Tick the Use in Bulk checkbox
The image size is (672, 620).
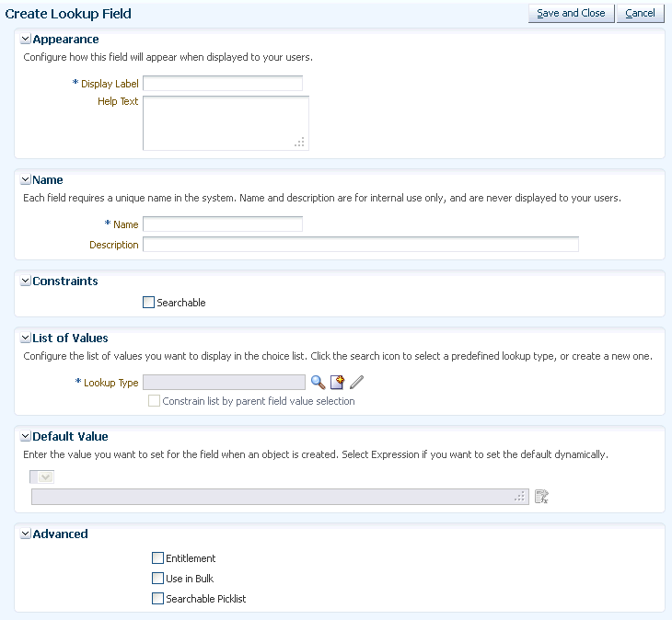pyautogui.click(x=157, y=579)
